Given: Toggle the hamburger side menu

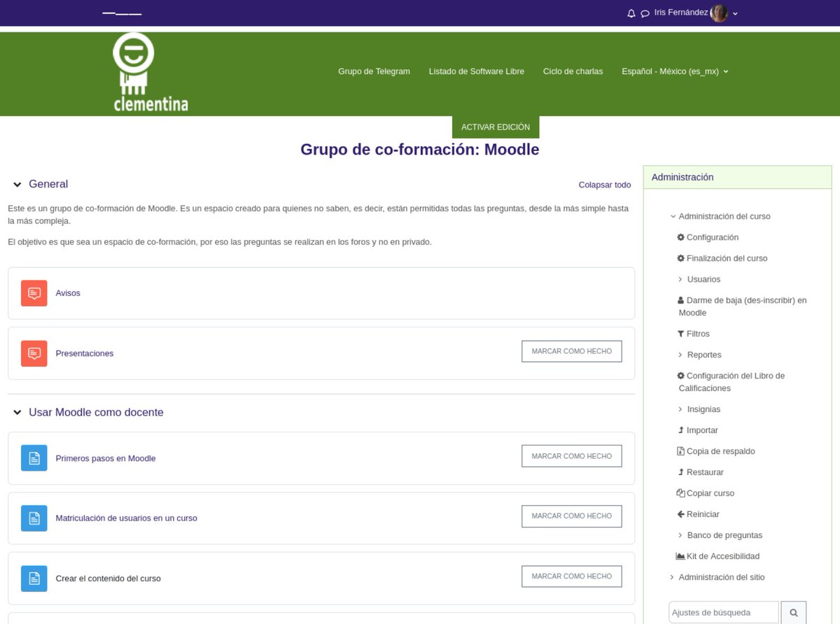Looking at the screenshot, I should [122, 13].
